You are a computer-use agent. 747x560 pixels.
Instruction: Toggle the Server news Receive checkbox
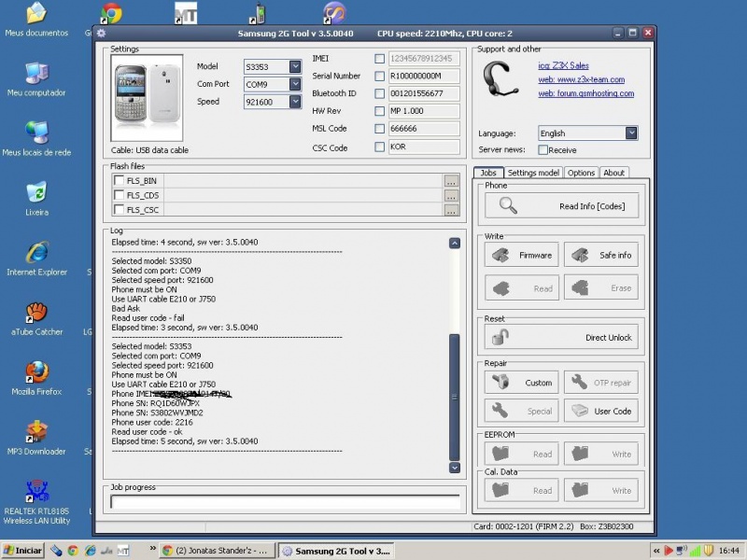click(543, 149)
